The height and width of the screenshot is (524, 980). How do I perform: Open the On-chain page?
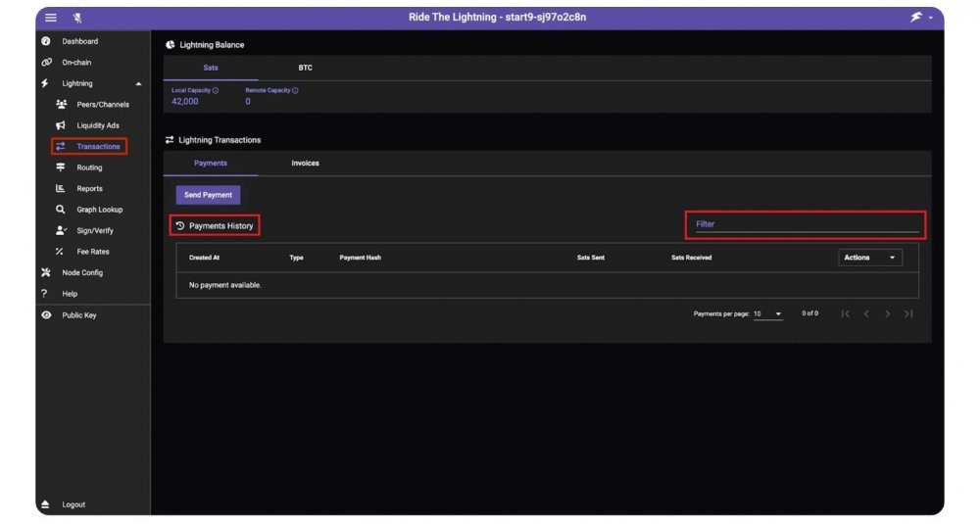click(x=76, y=63)
